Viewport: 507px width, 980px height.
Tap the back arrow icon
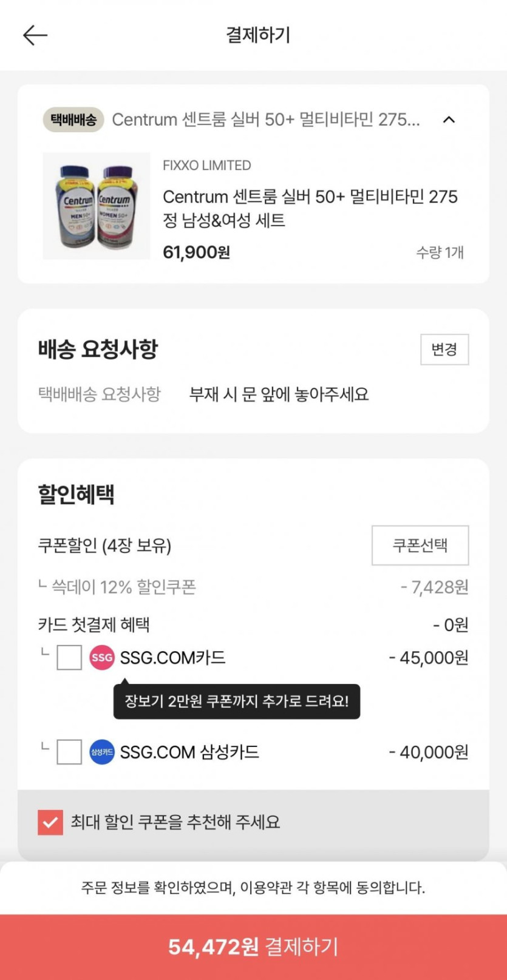(x=35, y=35)
